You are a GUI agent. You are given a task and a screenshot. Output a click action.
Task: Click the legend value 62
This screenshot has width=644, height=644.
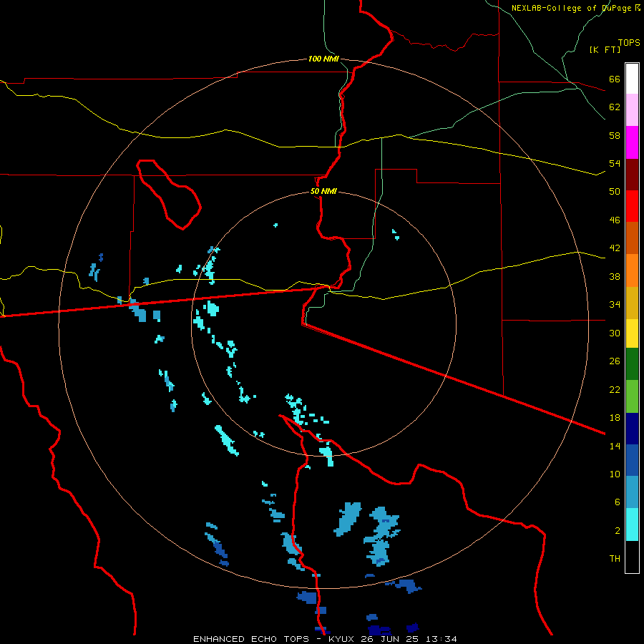615,107
